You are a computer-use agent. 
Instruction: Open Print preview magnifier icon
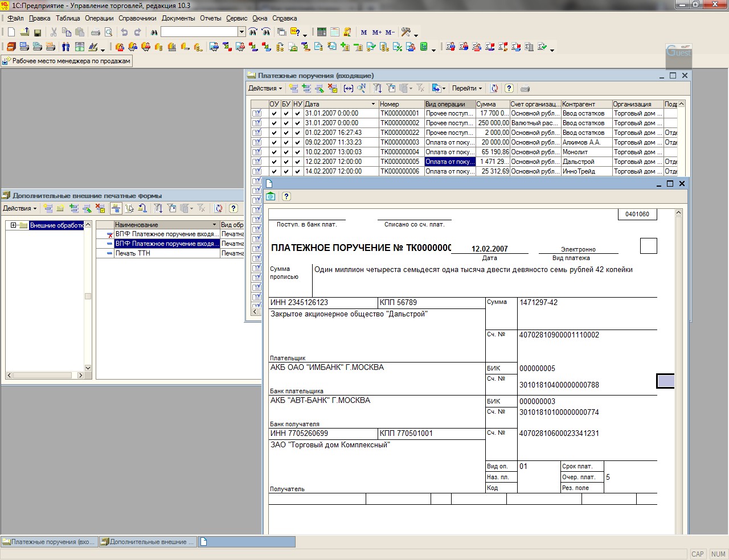point(108,32)
